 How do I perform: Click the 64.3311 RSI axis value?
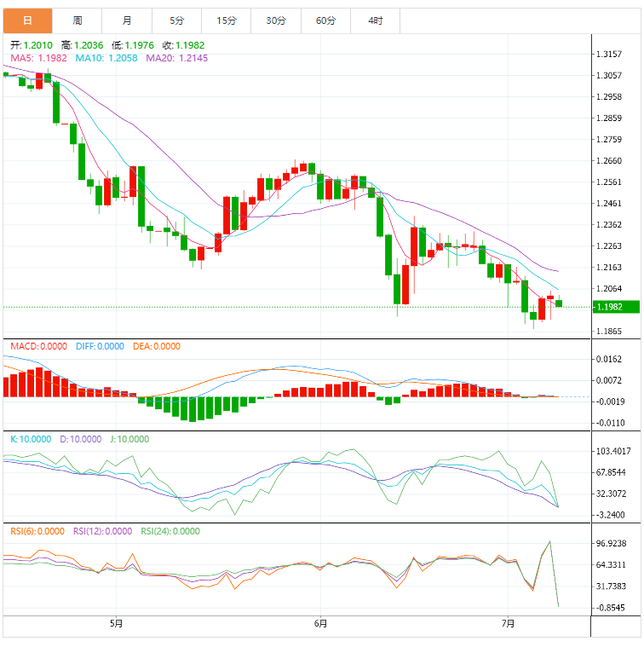[x=612, y=565]
